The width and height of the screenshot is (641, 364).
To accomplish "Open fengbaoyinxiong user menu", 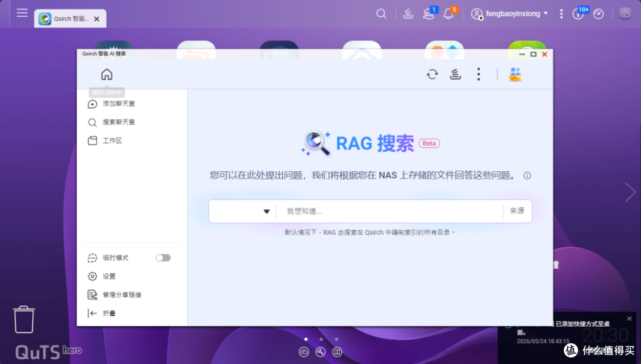I will [509, 14].
